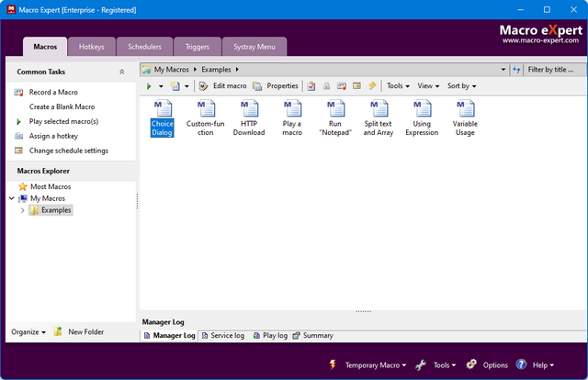Select the Variable Usage macro icon
The image size is (588, 380).
465,118
